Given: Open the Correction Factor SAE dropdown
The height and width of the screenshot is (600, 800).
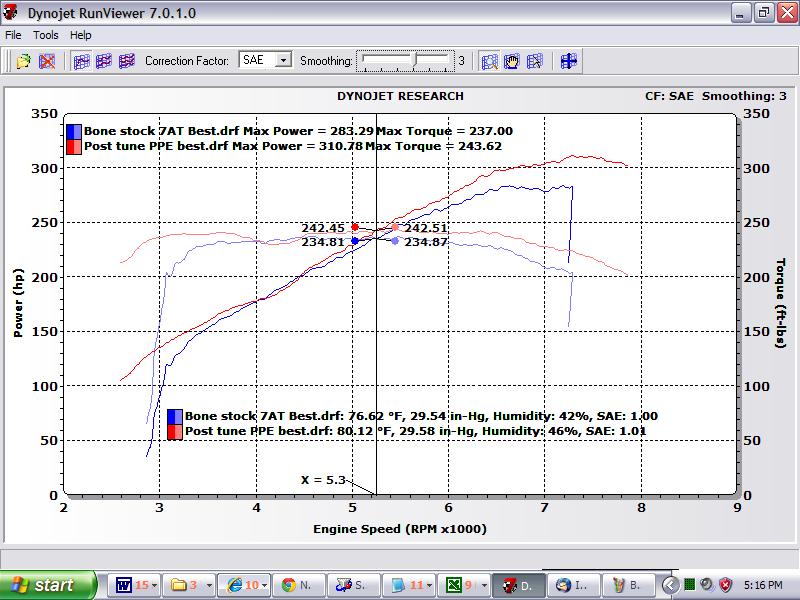Looking at the screenshot, I should click(283, 60).
